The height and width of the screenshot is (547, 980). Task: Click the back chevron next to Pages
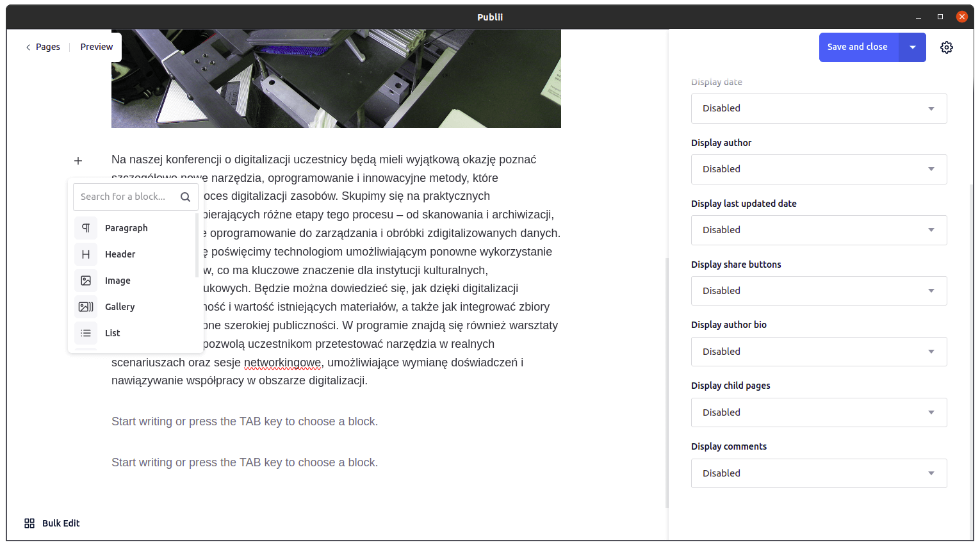(x=28, y=47)
